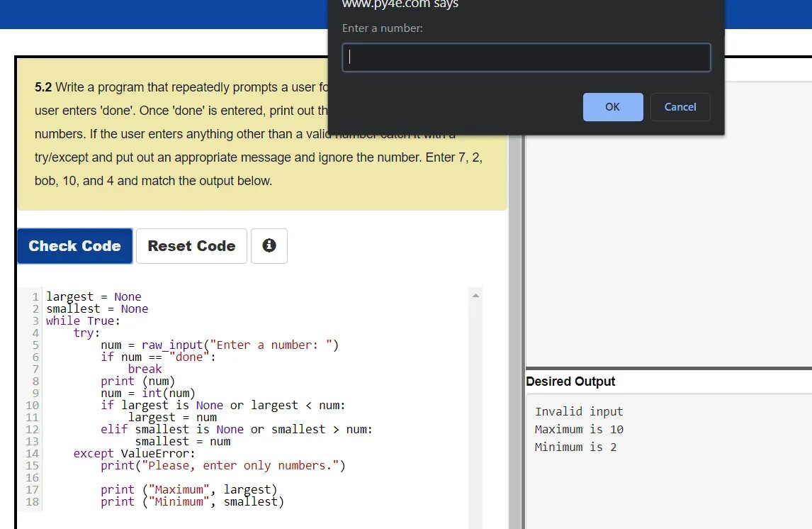Viewport: 812px width, 529px height.
Task: Click 'Invalid input' in desired output
Action: click(579, 411)
